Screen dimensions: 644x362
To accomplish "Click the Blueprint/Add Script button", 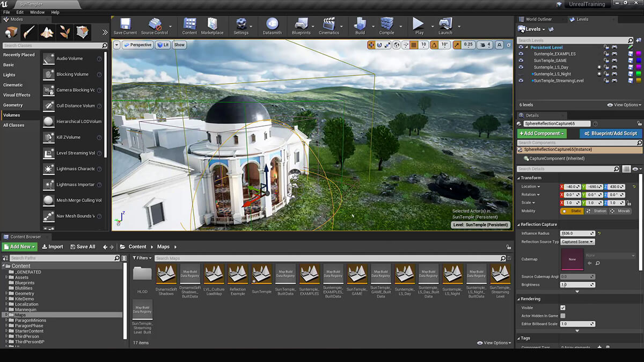I will [x=611, y=133].
